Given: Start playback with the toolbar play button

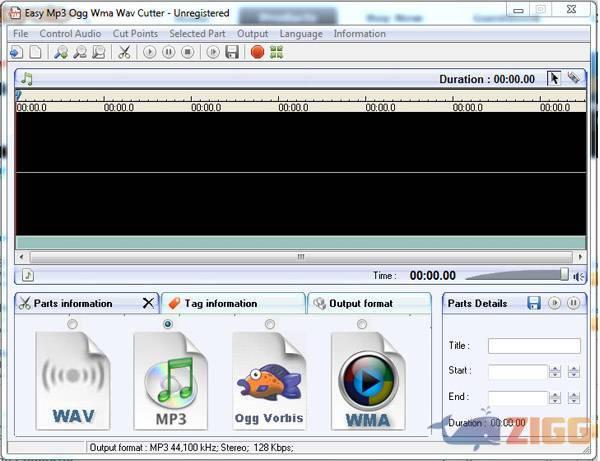Looking at the screenshot, I should (150, 52).
